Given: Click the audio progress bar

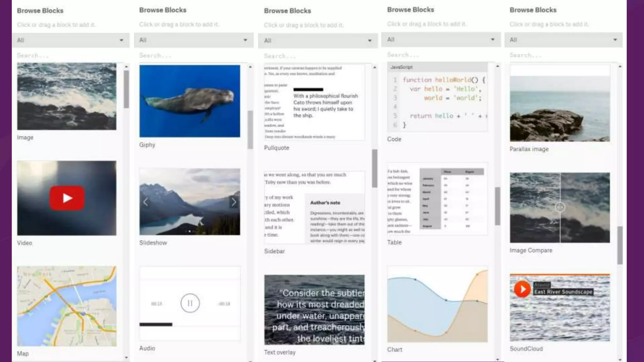Looking at the screenshot, I should click(x=189, y=325).
